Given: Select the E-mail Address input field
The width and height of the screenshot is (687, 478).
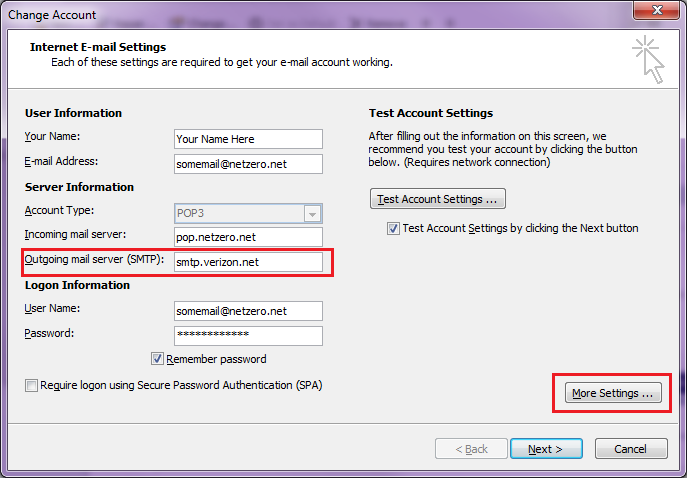Looking at the screenshot, I should [x=247, y=164].
